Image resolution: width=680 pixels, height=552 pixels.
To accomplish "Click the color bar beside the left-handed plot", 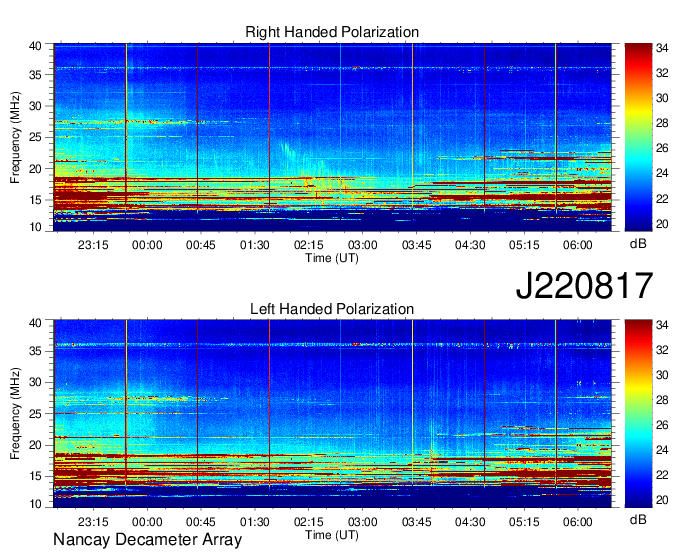I will [638, 413].
